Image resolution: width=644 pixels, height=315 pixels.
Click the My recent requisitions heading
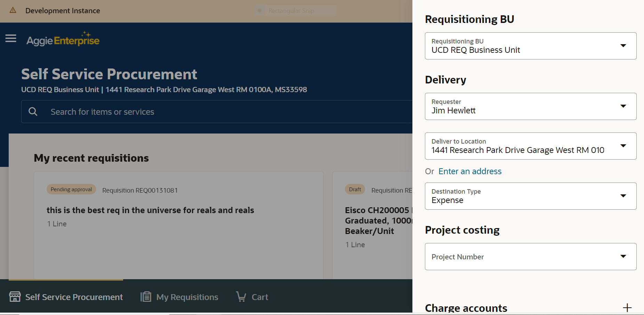pyautogui.click(x=91, y=158)
